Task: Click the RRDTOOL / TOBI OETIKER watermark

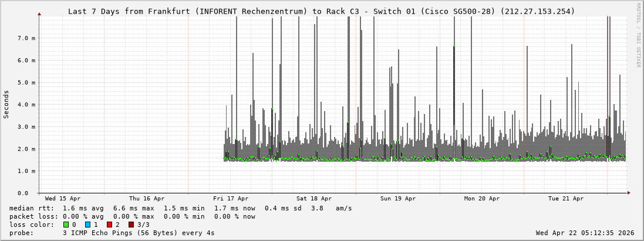Action: click(638, 35)
